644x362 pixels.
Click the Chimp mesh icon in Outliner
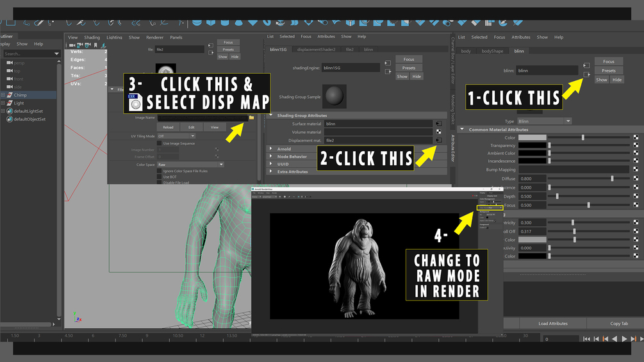click(10, 95)
